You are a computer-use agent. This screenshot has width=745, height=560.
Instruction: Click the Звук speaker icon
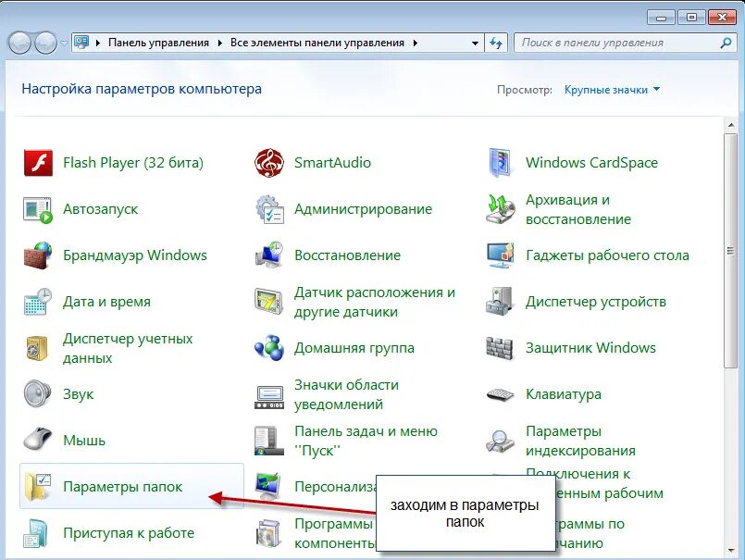click(x=38, y=394)
